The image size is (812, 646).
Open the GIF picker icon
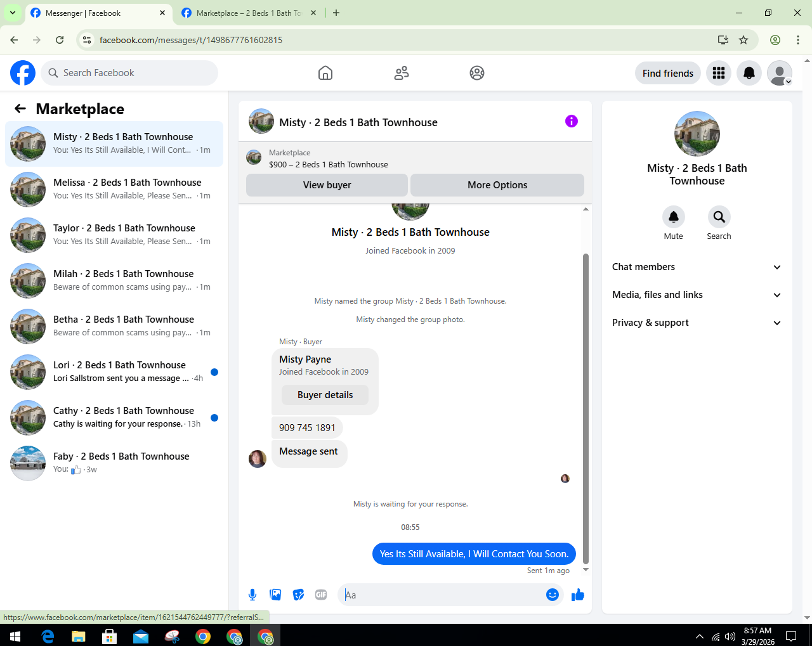click(x=321, y=595)
